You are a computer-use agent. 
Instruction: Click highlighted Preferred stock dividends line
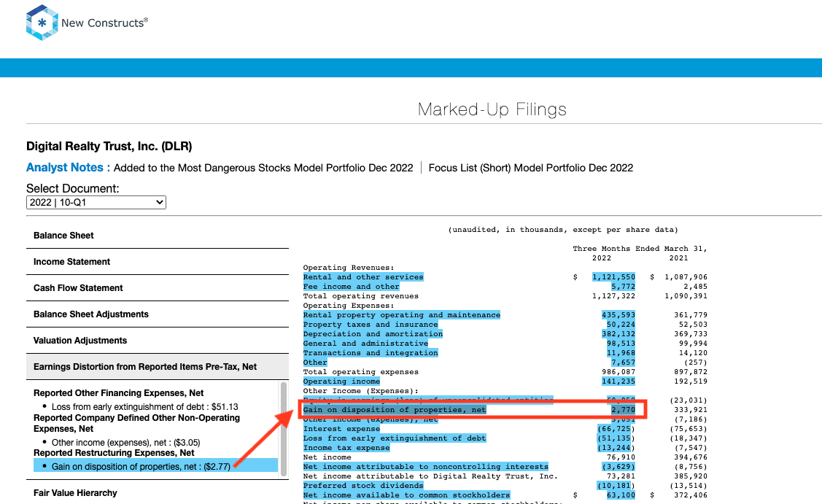362,486
